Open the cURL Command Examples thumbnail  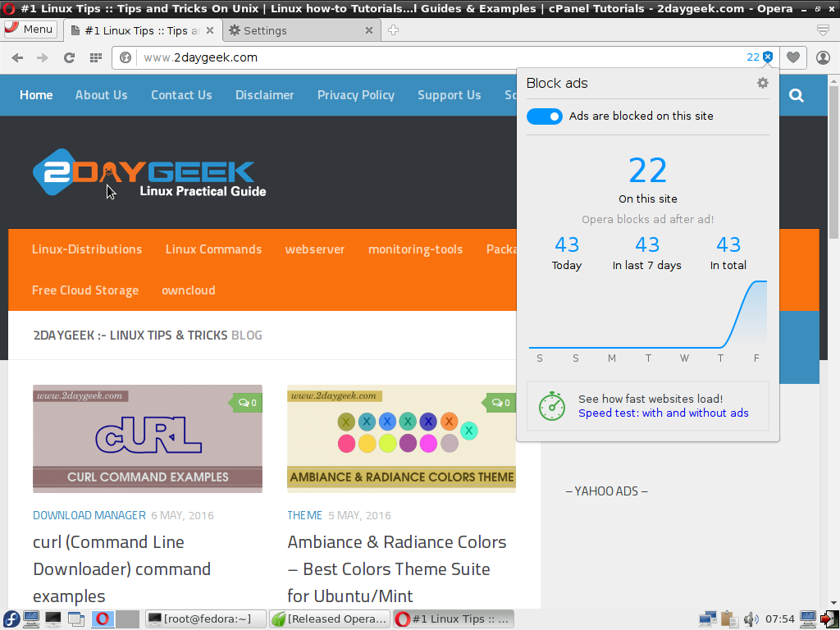[x=148, y=439]
